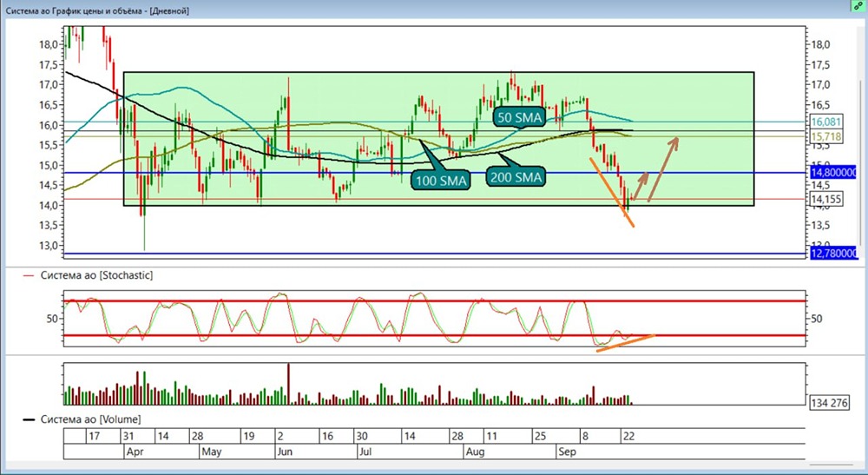Click the 134 276 volume value label
Image resolution: width=868 pixels, height=475 pixels.
tap(829, 402)
